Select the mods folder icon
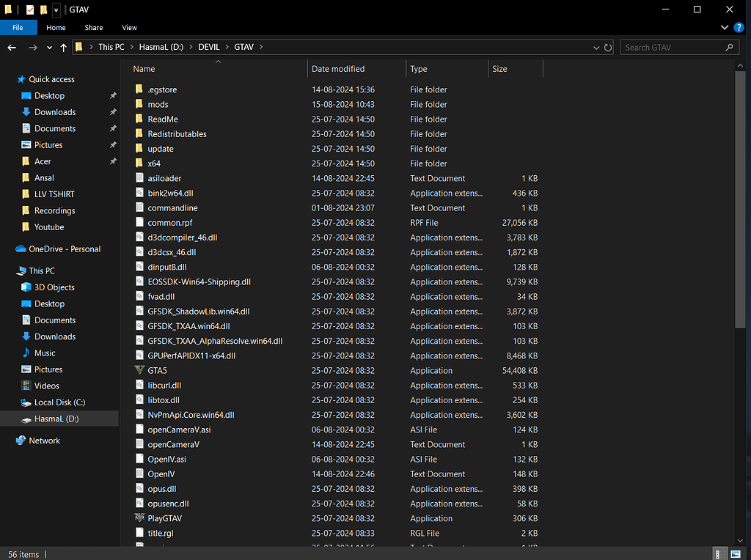751x560 pixels. click(x=140, y=105)
